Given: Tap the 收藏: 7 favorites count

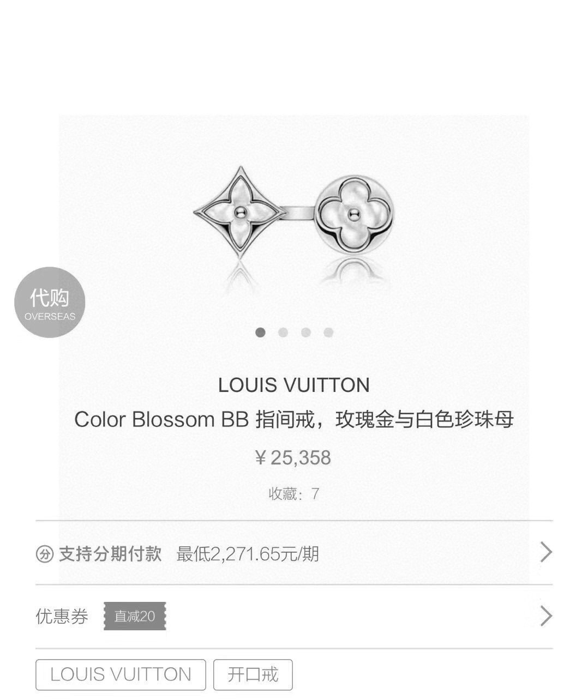Looking at the screenshot, I should 293,494.
